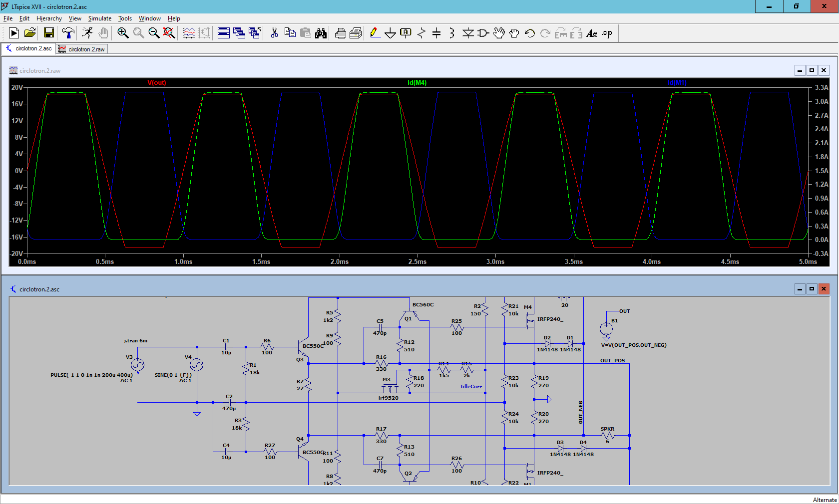The width and height of the screenshot is (839, 504).
Task: Minimize the circlotron.2.asc schematic pane
Action: pos(800,289)
